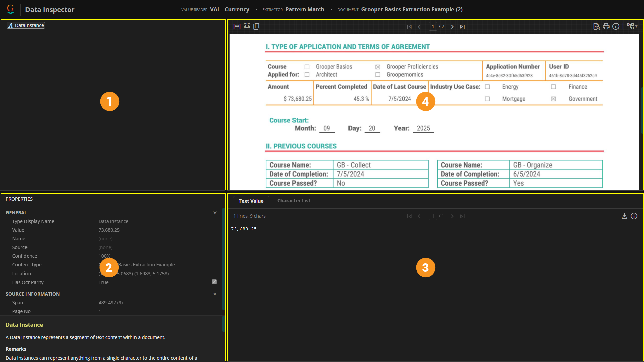Image resolution: width=644 pixels, height=362 pixels.
Task: Click the info icon in Text Value panel
Action: (x=634, y=216)
